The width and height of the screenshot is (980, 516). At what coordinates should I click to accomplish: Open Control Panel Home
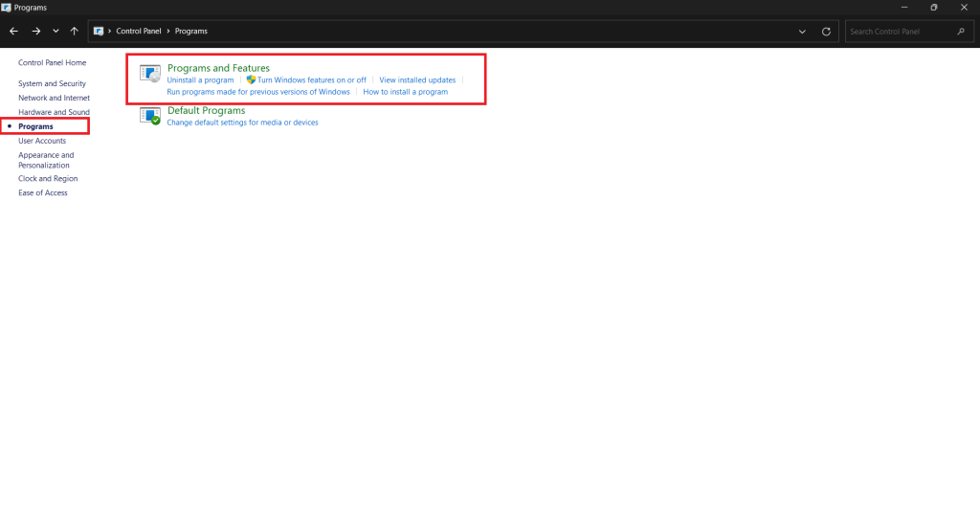coord(52,62)
